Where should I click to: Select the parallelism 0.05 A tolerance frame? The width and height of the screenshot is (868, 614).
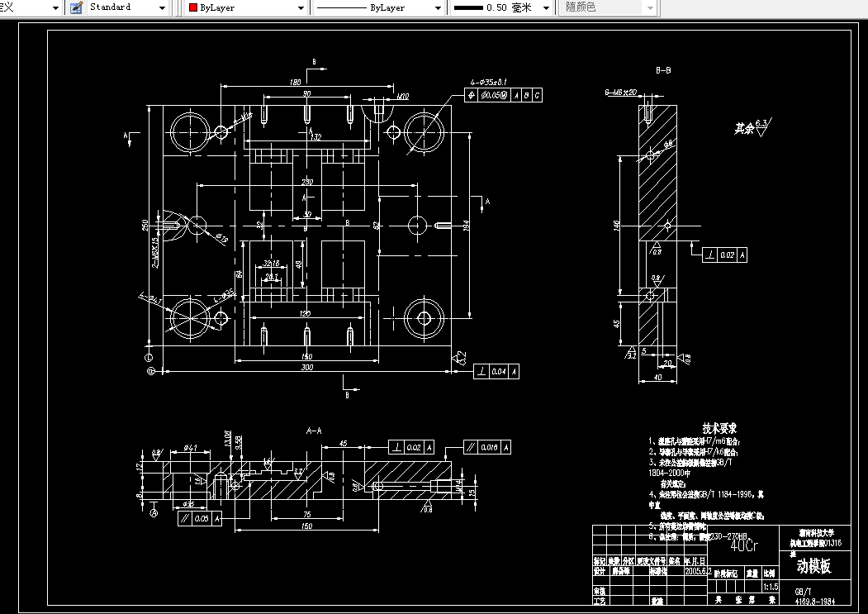pos(200,519)
